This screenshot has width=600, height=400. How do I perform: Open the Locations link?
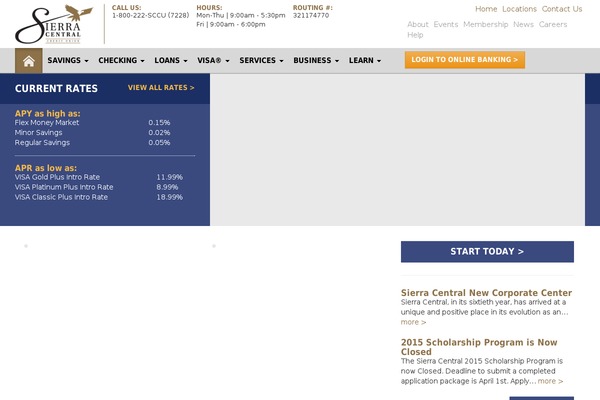coord(519,9)
